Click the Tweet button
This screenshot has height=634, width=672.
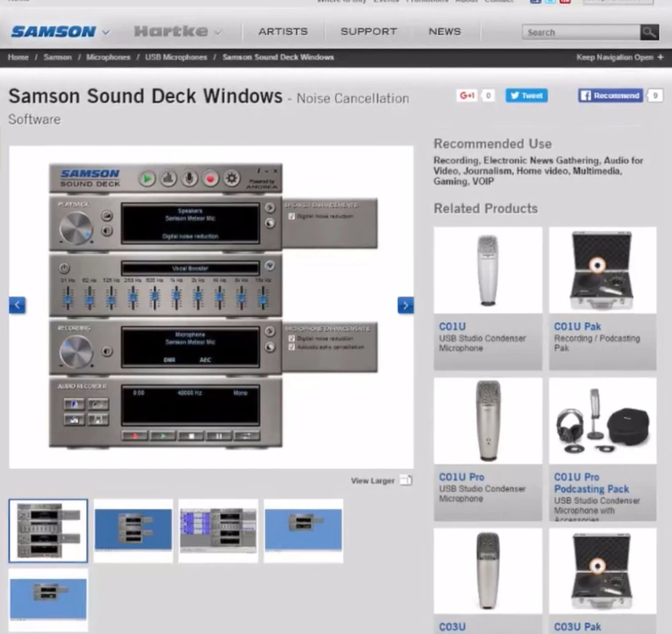pyautogui.click(x=526, y=95)
